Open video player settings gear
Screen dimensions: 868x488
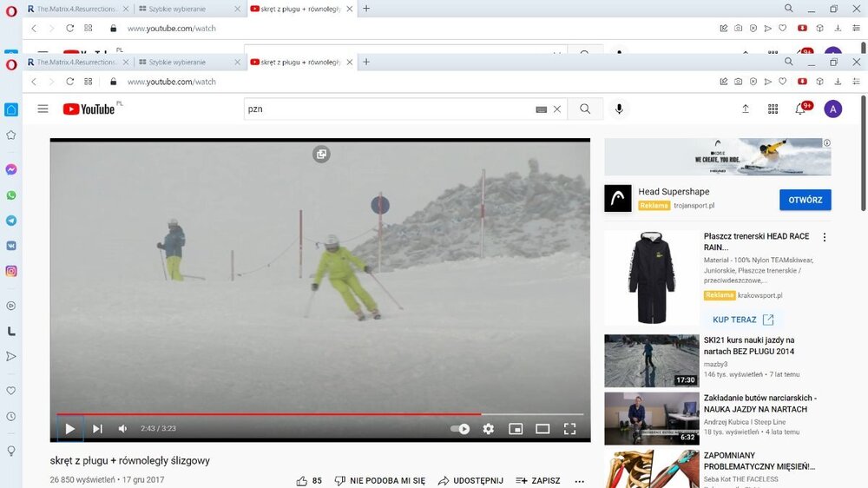pyautogui.click(x=489, y=429)
